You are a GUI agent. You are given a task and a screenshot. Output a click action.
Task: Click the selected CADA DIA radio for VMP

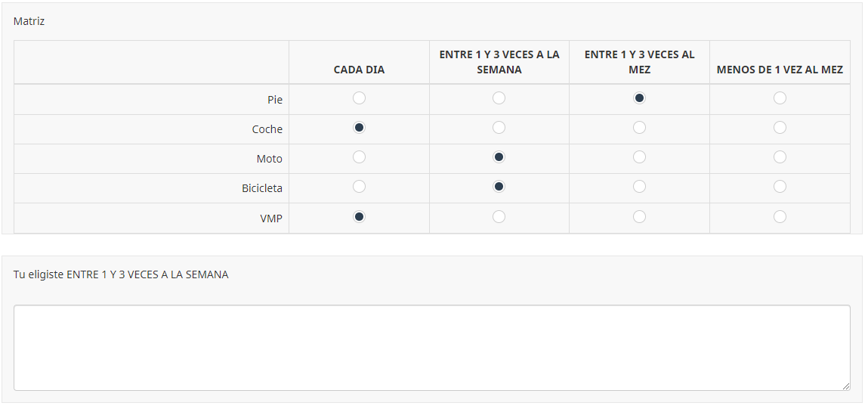coord(360,217)
